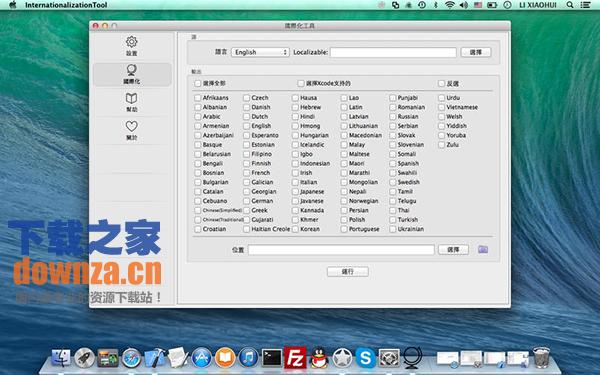This screenshot has height=375, width=600.
Task: Check the Xcode supported languages checkbox
Action: click(301, 83)
